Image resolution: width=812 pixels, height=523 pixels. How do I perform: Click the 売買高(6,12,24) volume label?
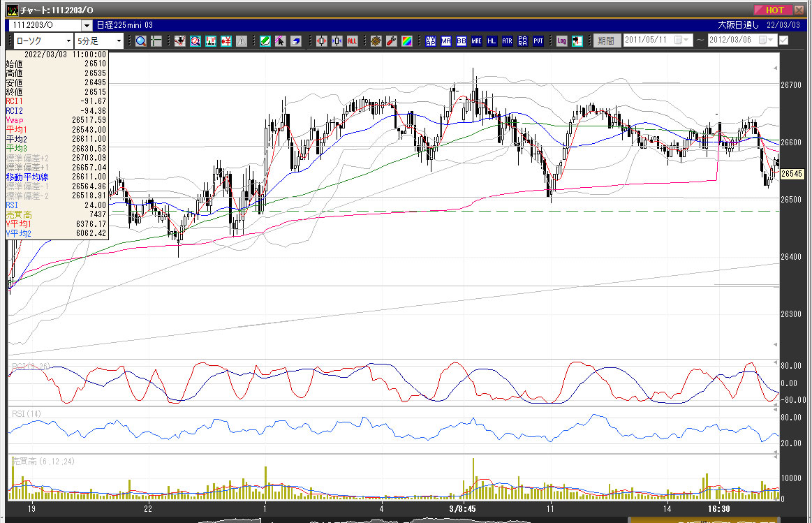pos(43,462)
